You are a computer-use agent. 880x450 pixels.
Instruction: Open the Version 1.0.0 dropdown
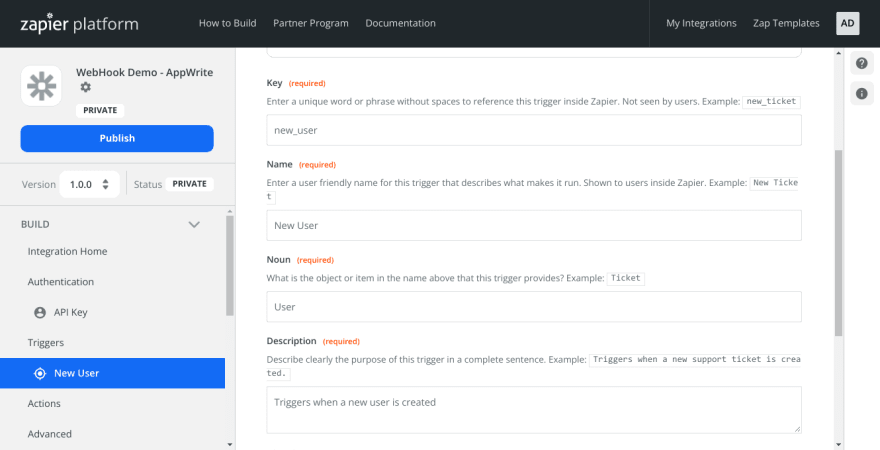coord(90,184)
